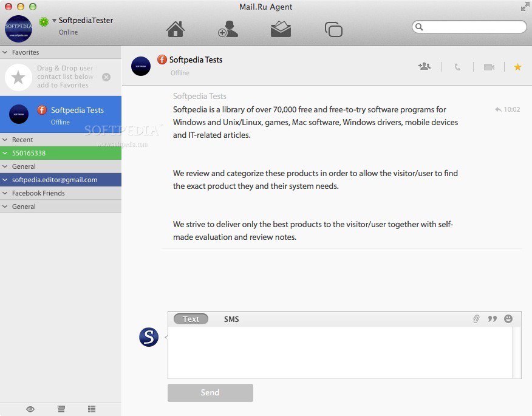This screenshot has width=532, height=416.
Task: Open SoftpediaTester profile avatar
Action: pyautogui.click(x=19, y=29)
